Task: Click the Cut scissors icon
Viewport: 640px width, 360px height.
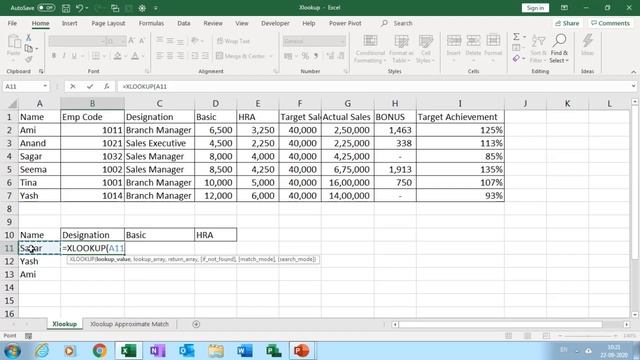Action: (x=29, y=38)
